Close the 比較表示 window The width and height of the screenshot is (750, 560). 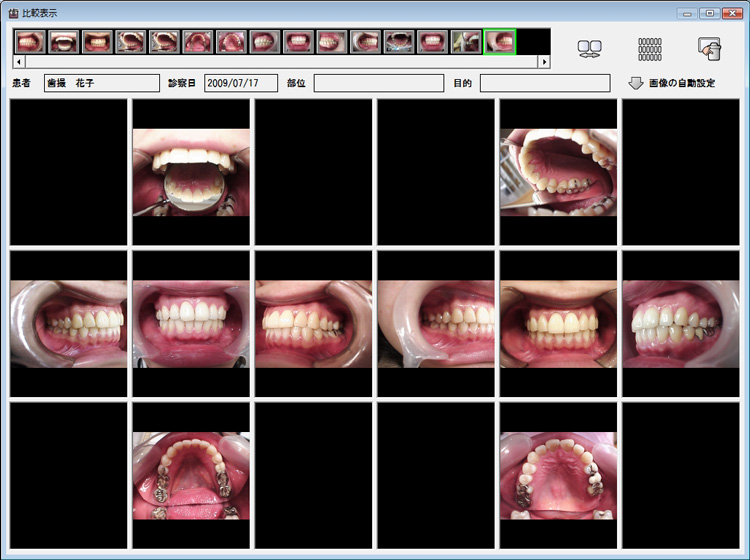pyautogui.click(x=732, y=13)
